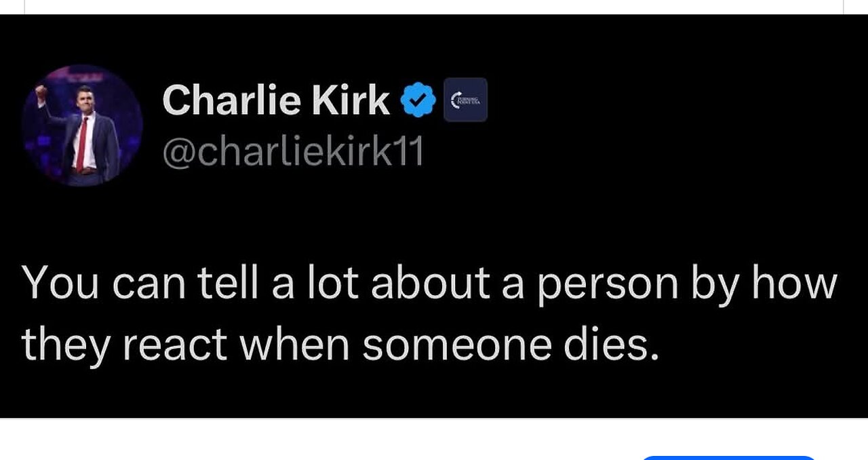
Task: Click the word 'person' in the tweet
Action: 608,285
